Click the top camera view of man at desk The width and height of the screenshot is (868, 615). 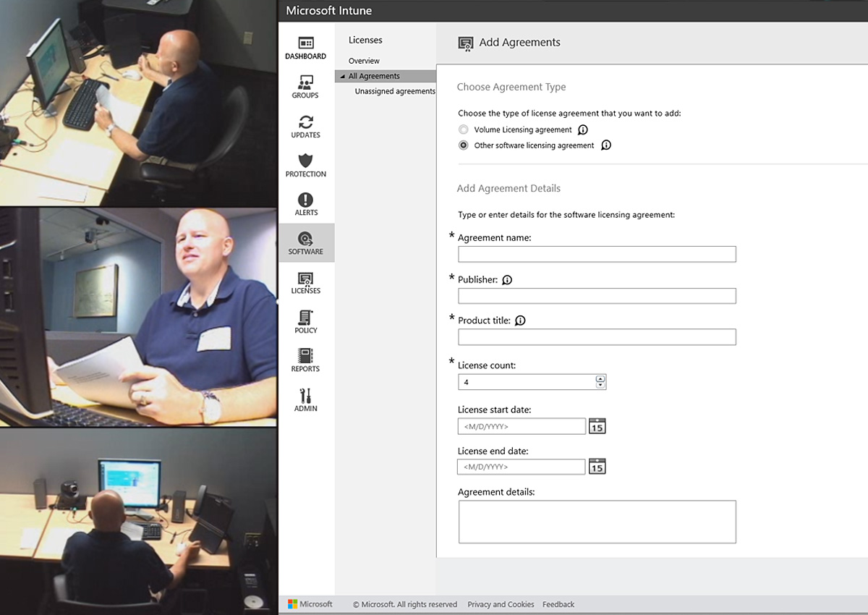138,103
